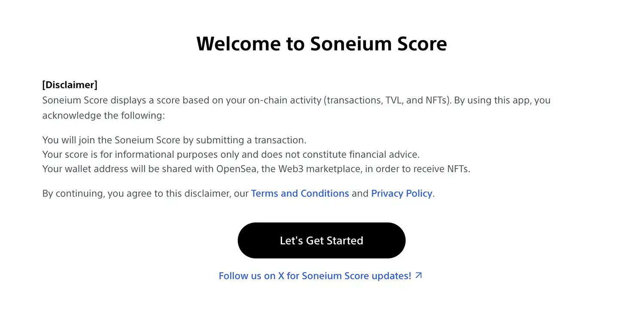Click the Privacy Policy blue link

401,193
